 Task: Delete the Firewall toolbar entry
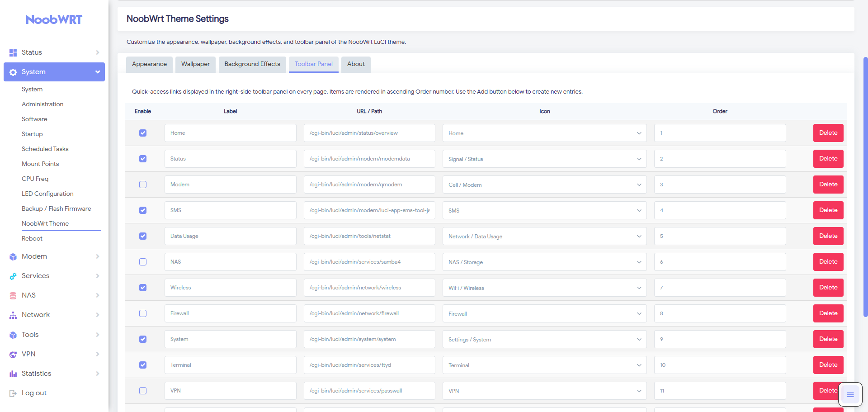coord(828,313)
